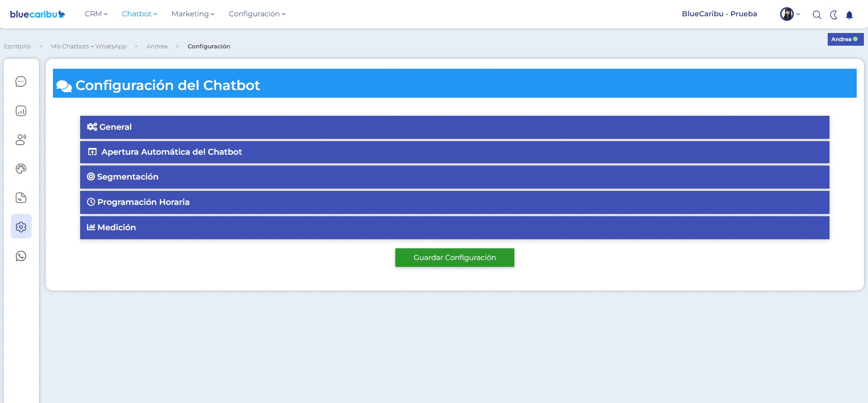Open the Marketing menu
The width and height of the screenshot is (868, 403).
[193, 14]
